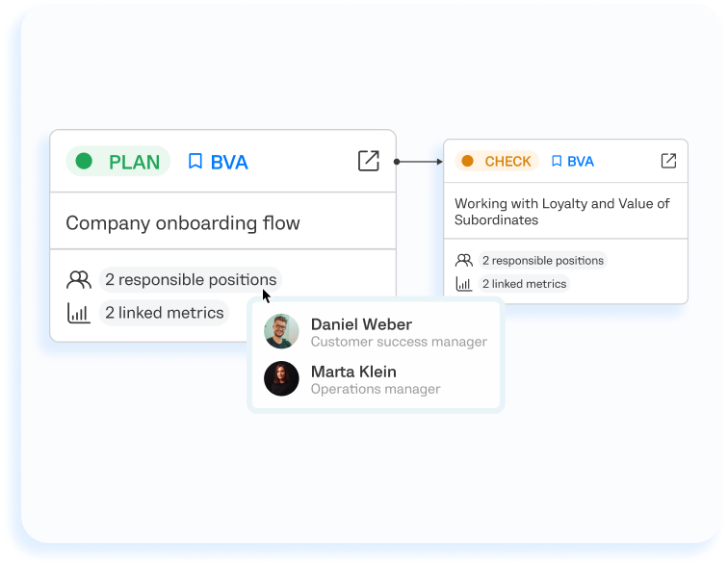Select Daniel Weber name in popup

point(361,324)
